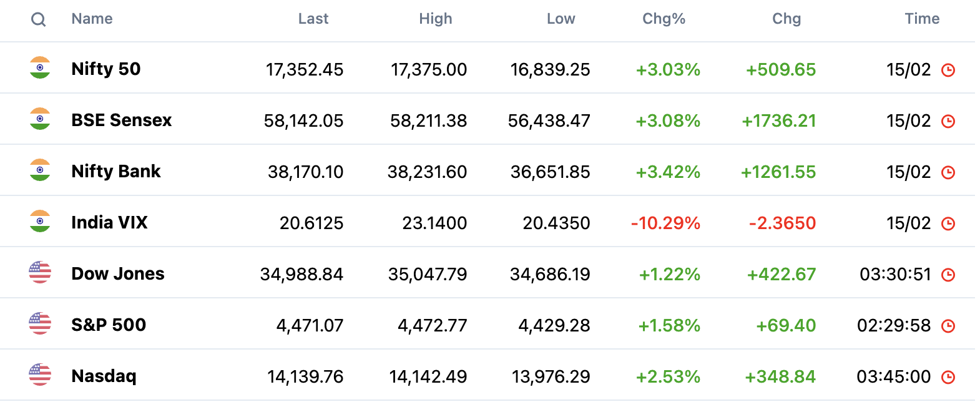This screenshot has width=980, height=407.
Task: Open the BSE Sensex index link
Action: pos(122,120)
